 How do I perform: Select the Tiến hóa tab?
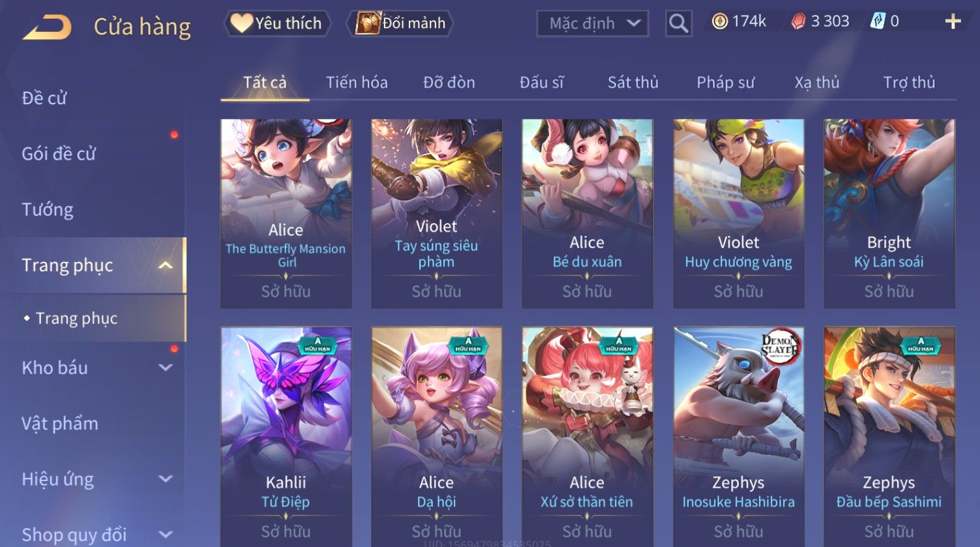click(x=357, y=82)
